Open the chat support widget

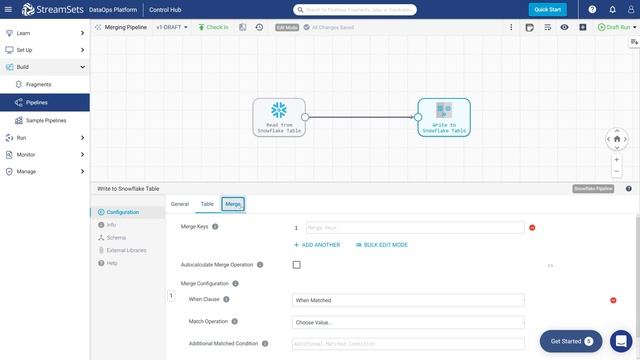(621, 341)
